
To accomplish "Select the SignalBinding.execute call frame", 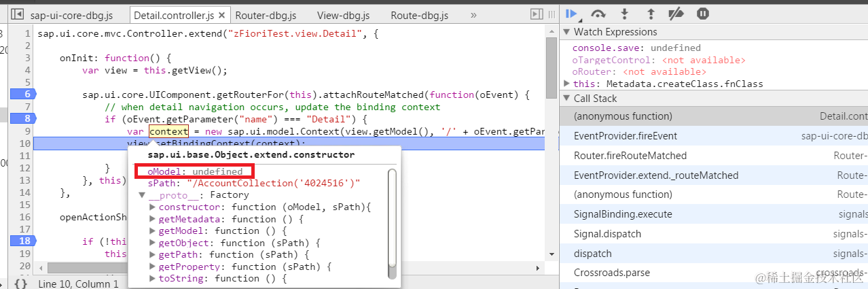I will pos(714,214).
